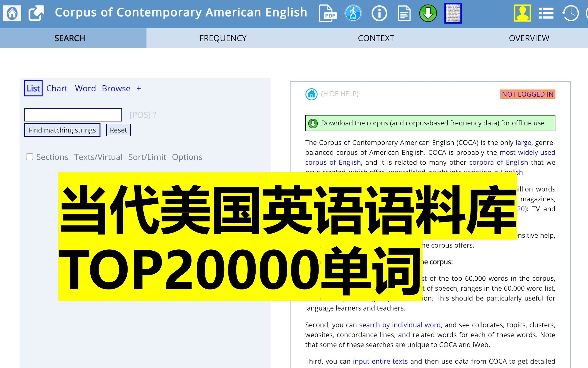This screenshot has height=368, width=588.
Task: Click the NOT LOGGED IN badge
Action: 528,94
